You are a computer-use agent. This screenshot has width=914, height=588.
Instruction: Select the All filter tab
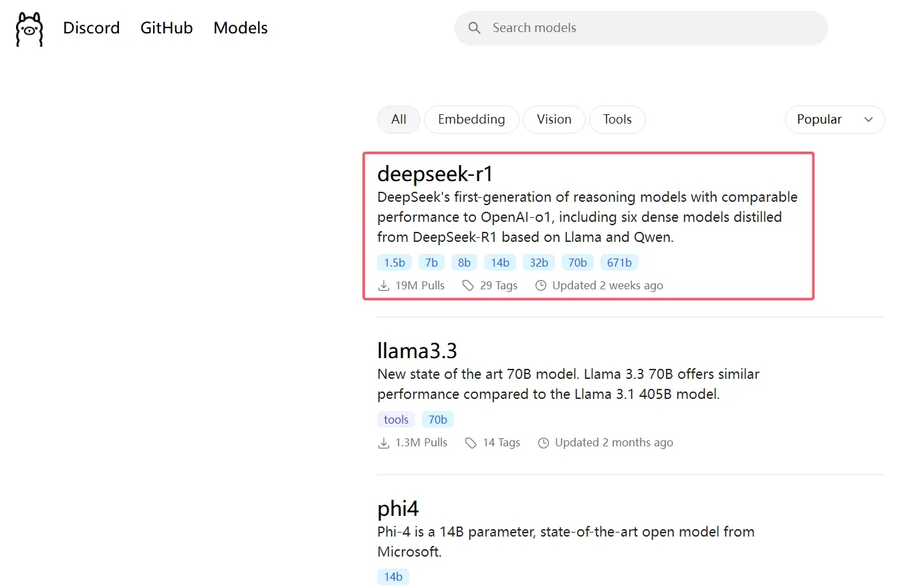(x=399, y=120)
